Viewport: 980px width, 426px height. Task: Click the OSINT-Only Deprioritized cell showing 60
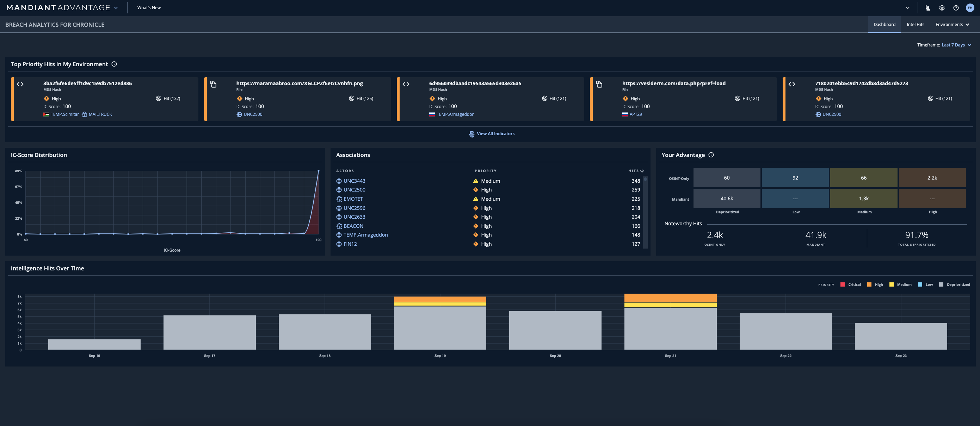pos(727,177)
